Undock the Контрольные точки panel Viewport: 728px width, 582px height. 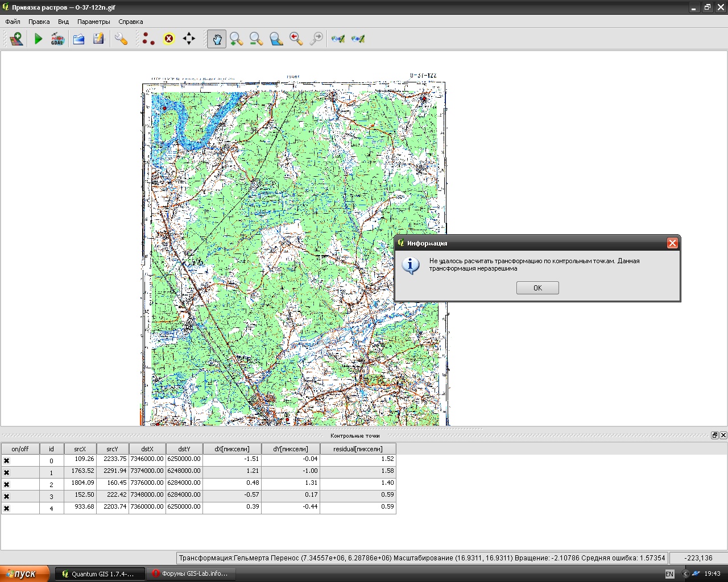pyautogui.click(x=714, y=435)
